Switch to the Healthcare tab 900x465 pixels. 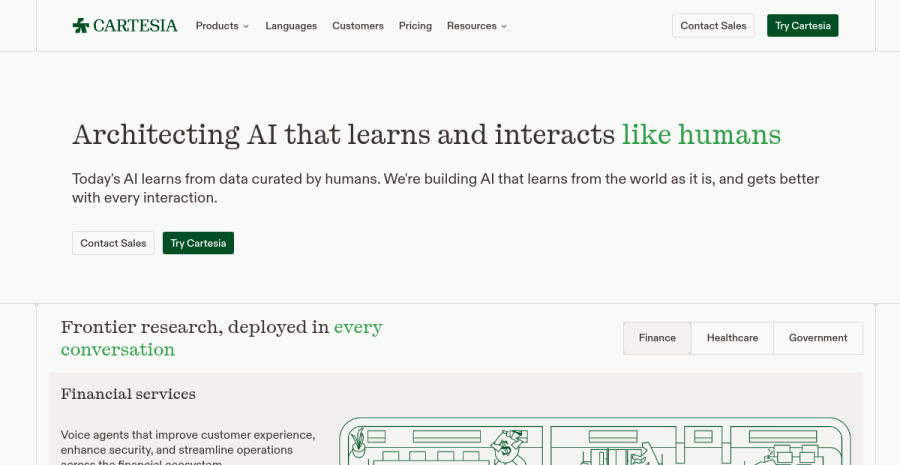point(732,338)
